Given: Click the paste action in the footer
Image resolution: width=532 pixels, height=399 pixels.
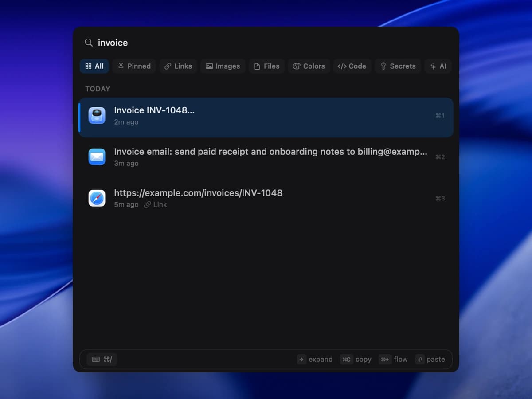Looking at the screenshot, I should coord(430,359).
